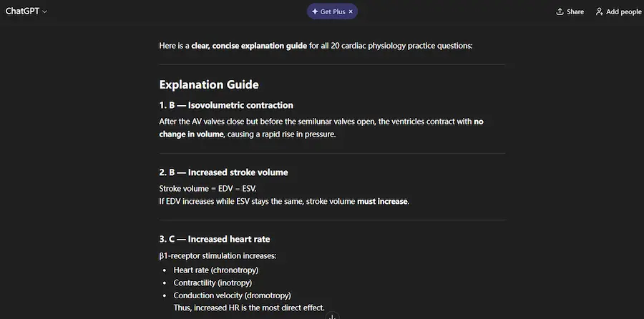Click the Explanation Guide heading
Viewport: 644px width, 319px height.
pos(208,84)
